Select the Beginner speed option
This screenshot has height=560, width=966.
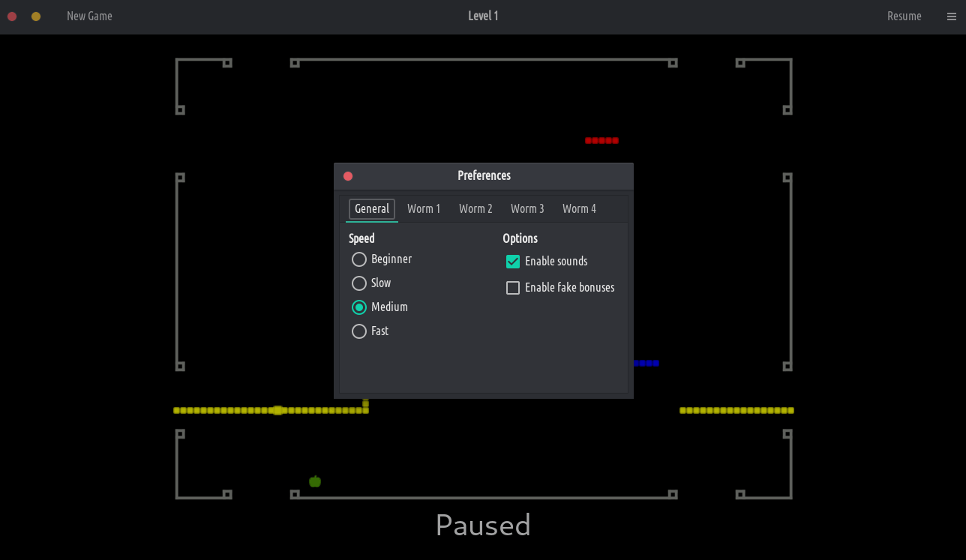click(x=359, y=259)
